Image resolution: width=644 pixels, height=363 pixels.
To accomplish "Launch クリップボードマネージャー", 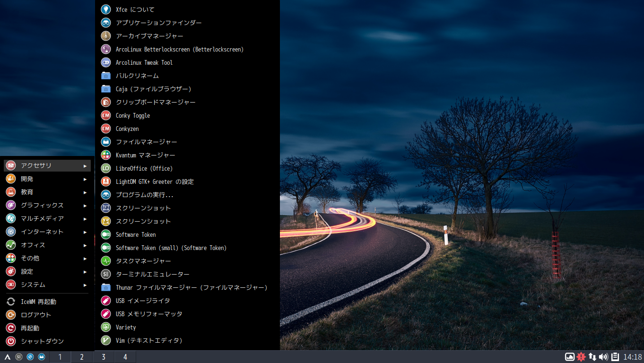I will coord(187,102).
